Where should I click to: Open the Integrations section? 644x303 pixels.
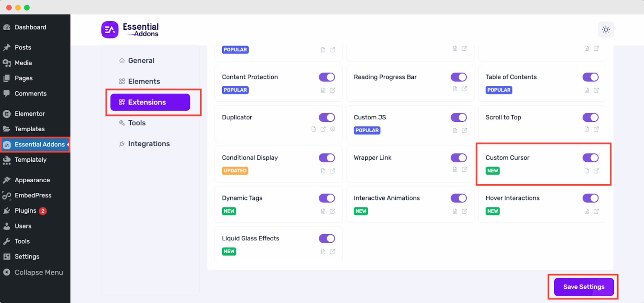coord(148,143)
